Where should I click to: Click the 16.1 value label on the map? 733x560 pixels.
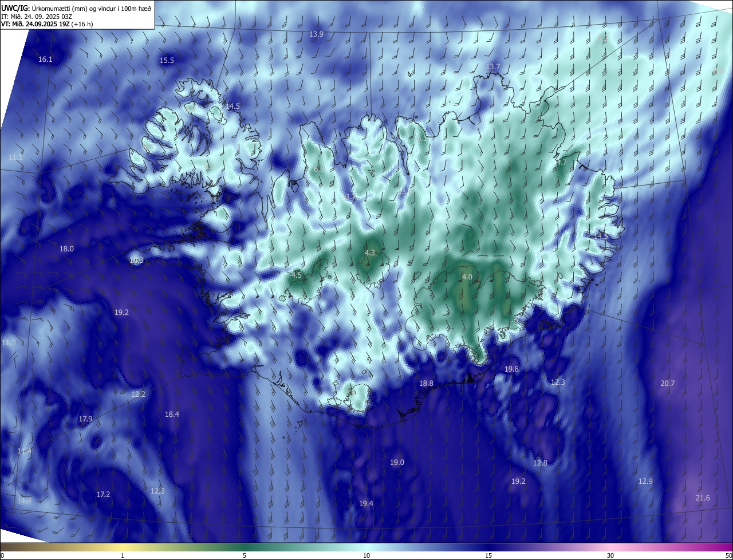(45, 60)
